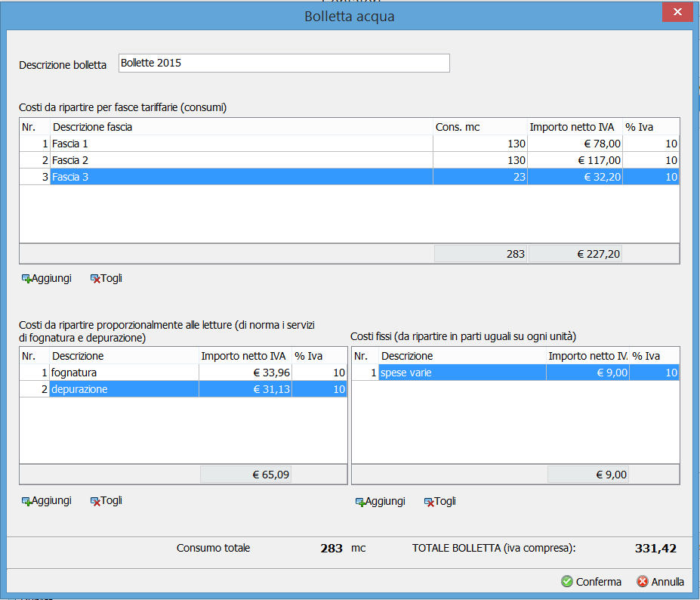
Task: Select the Fascia 2 row
Action: (350, 160)
